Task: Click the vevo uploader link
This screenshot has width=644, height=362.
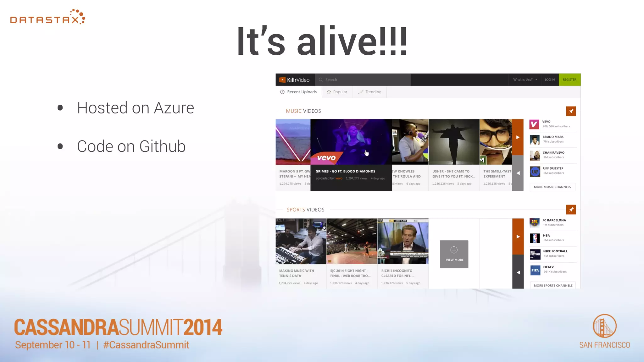Action: pos(339,178)
